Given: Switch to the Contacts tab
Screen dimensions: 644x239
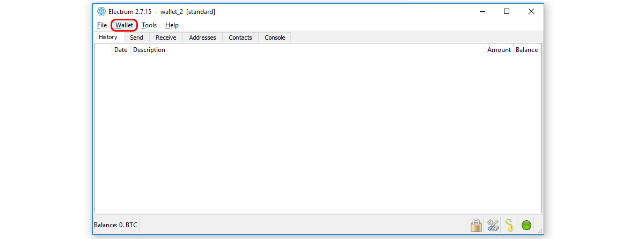Looking at the screenshot, I should 240,38.
